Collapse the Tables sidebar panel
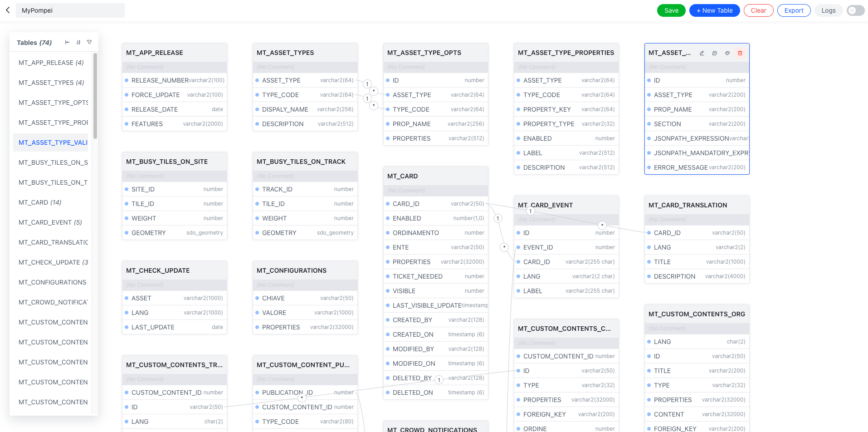 point(67,42)
